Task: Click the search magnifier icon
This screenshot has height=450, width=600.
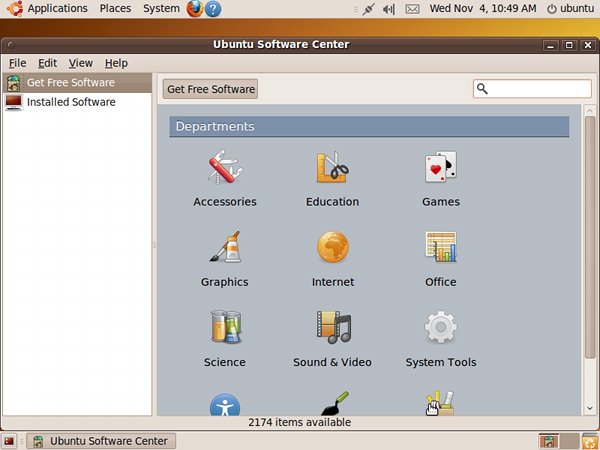Action: click(x=482, y=89)
